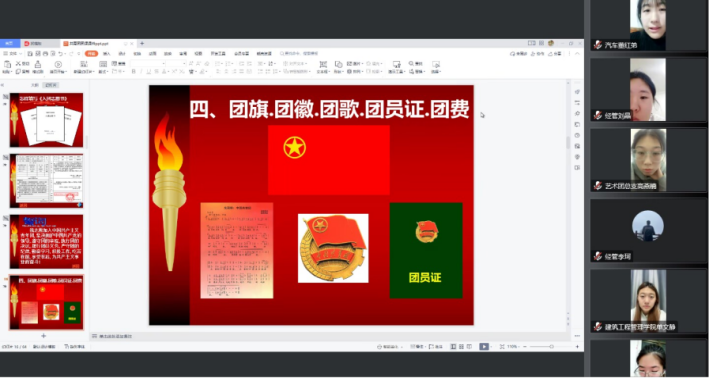
Task: Expand slideshow play options arrow in status bar
Action: [x=492, y=347]
